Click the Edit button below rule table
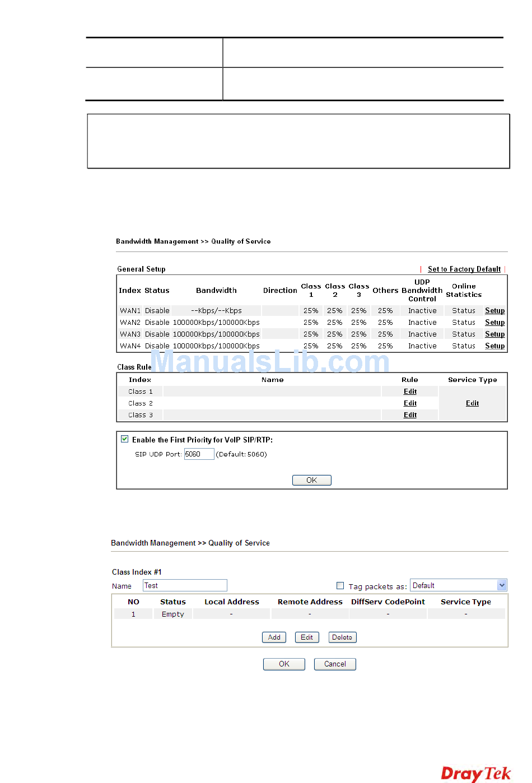Image resolution: width=532 pixels, height=783 pixels. click(x=307, y=637)
